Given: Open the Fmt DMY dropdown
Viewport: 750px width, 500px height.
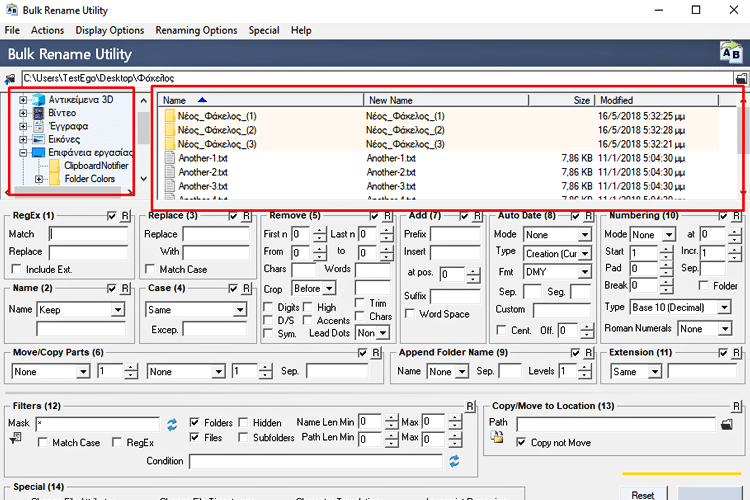Looking at the screenshot, I should [x=585, y=272].
